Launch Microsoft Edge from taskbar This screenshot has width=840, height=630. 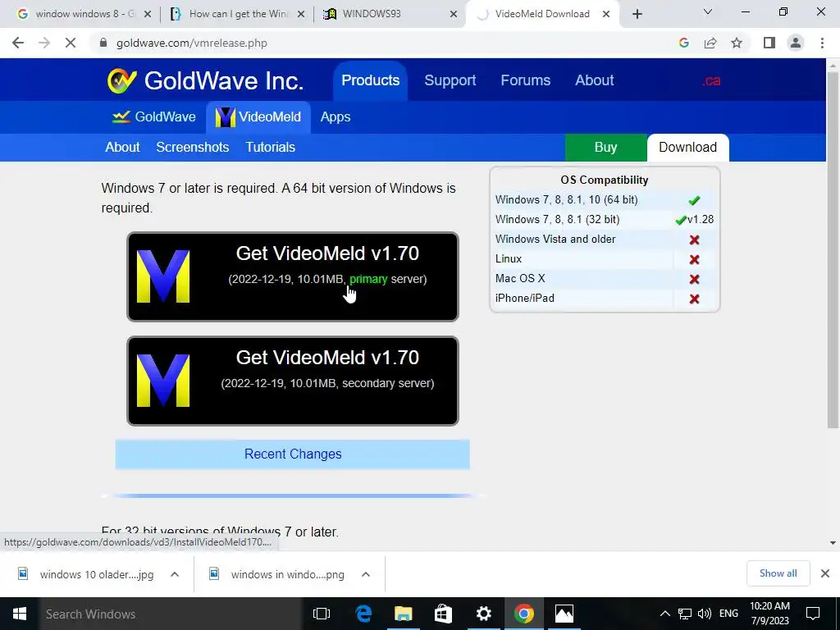click(x=363, y=614)
